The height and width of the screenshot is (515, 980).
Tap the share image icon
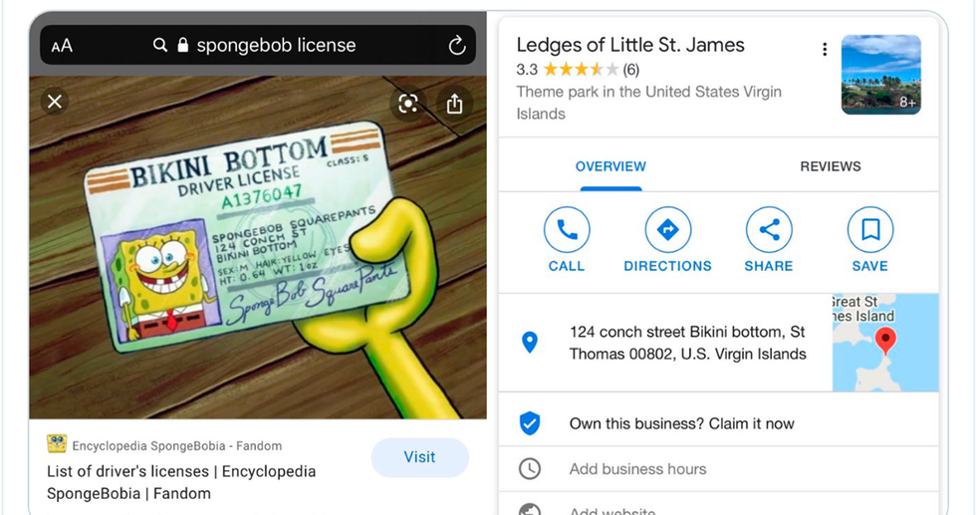pos(454,104)
